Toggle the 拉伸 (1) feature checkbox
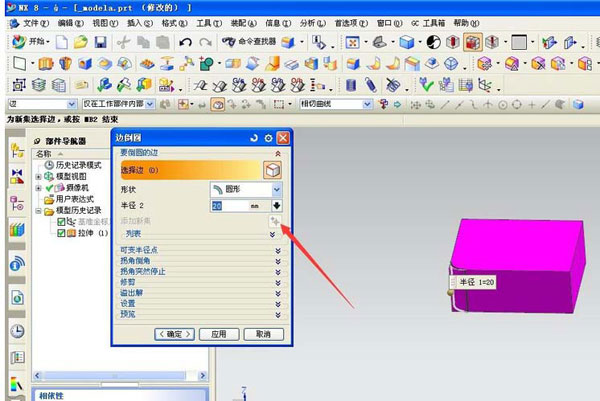 tap(61, 233)
